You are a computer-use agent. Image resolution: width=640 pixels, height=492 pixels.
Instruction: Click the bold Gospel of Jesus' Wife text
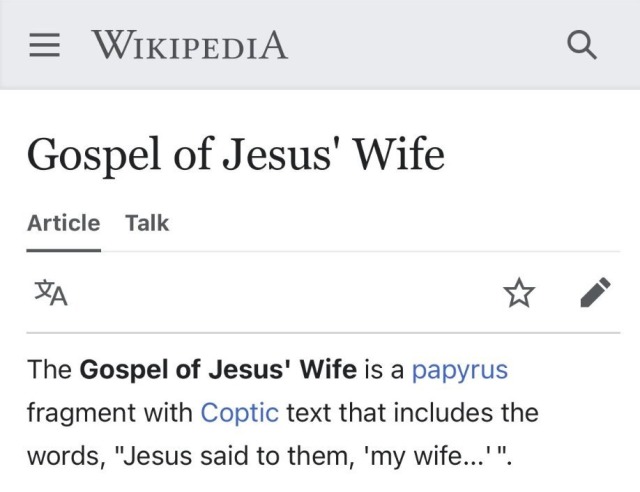click(217, 370)
